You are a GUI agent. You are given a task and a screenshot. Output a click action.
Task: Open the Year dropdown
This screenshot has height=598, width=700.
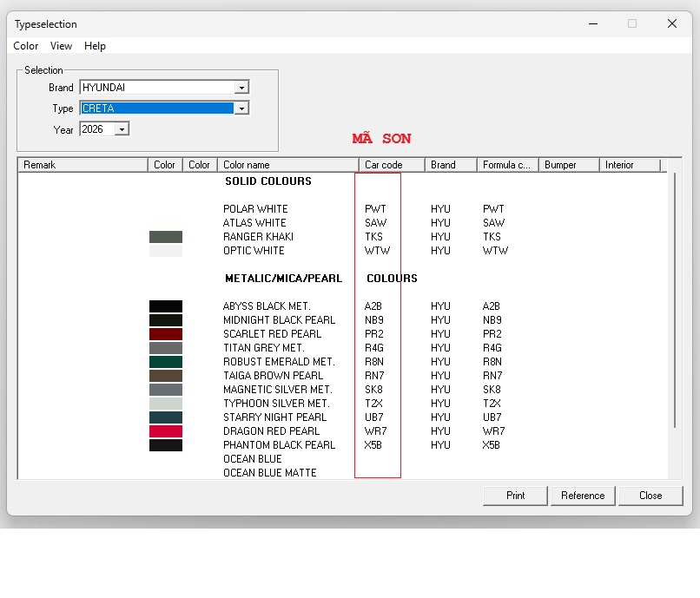click(x=122, y=129)
